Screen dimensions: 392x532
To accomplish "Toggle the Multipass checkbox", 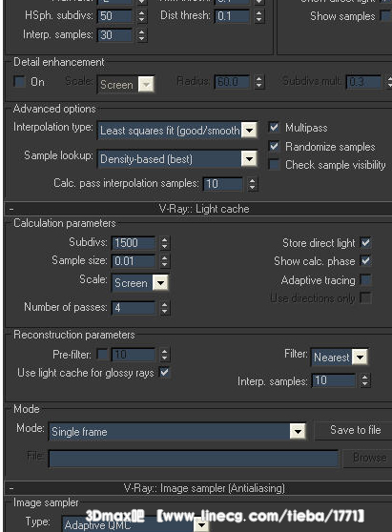I will coord(274,128).
